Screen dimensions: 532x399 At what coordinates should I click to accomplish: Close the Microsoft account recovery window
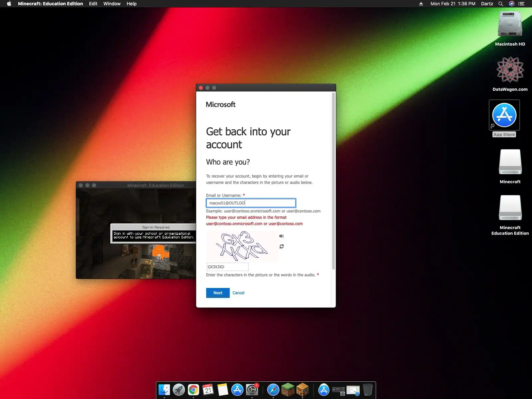201,88
